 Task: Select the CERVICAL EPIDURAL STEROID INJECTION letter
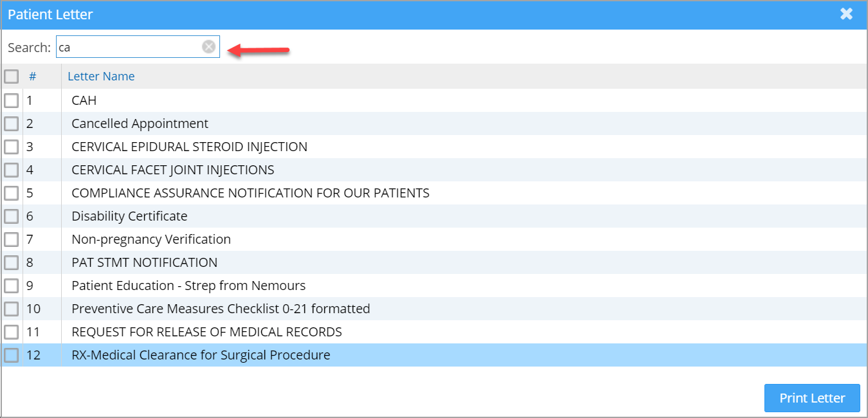tap(189, 147)
